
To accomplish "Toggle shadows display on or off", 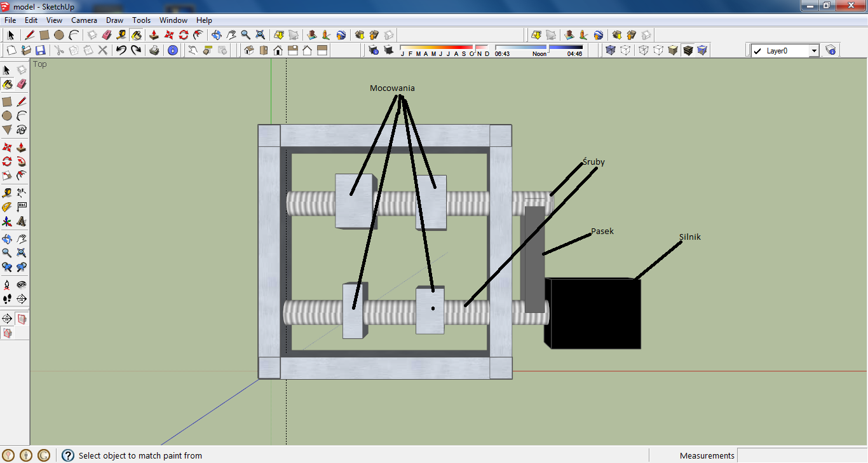I will [388, 50].
